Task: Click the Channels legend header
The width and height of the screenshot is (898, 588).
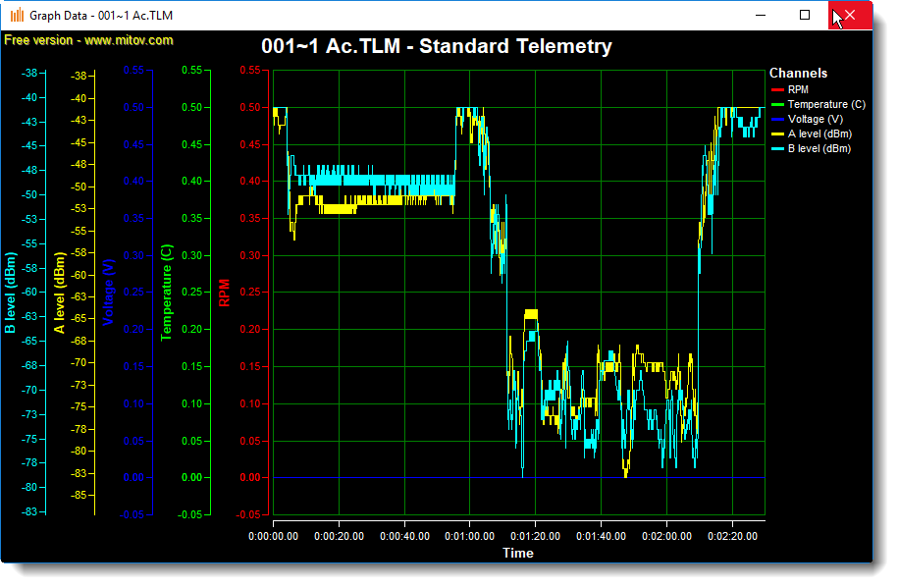Action: (x=798, y=73)
